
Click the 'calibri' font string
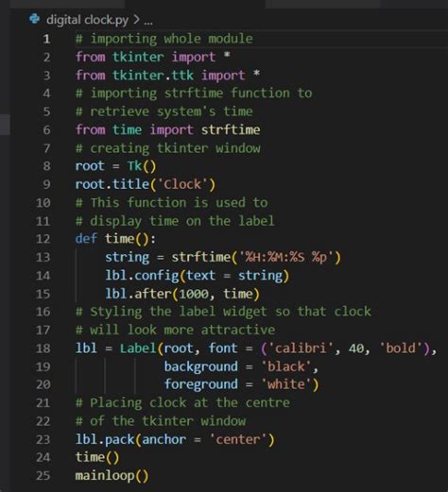301,348
